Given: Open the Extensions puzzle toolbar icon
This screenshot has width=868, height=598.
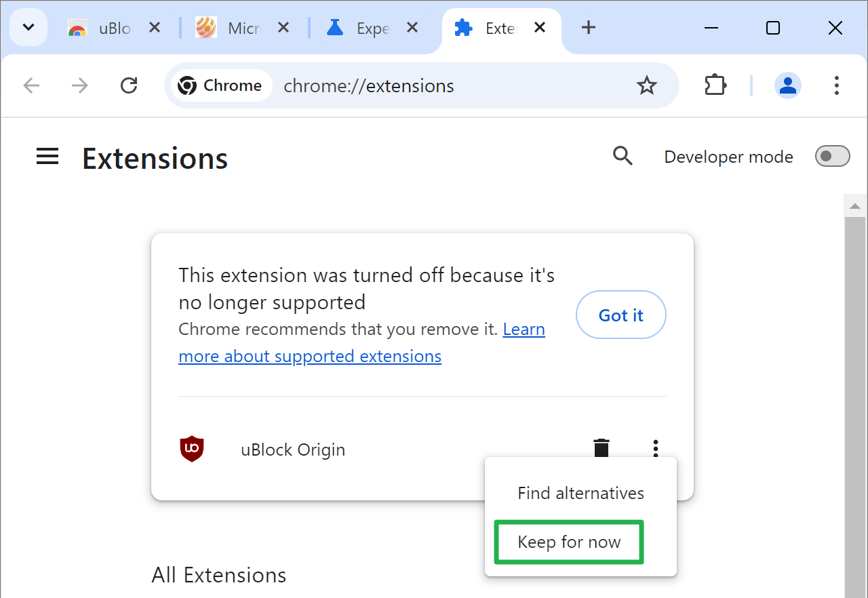Looking at the screenshot, I should (x=715, y=85).
